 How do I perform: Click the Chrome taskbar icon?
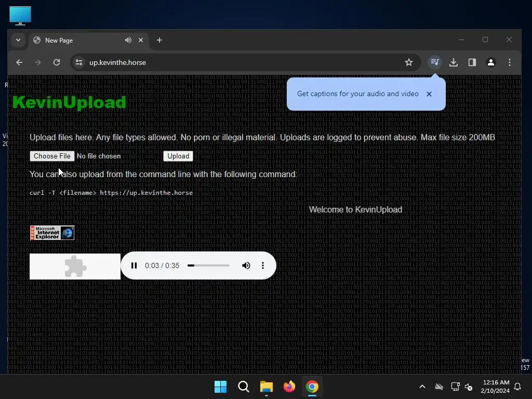pos(312,387)
